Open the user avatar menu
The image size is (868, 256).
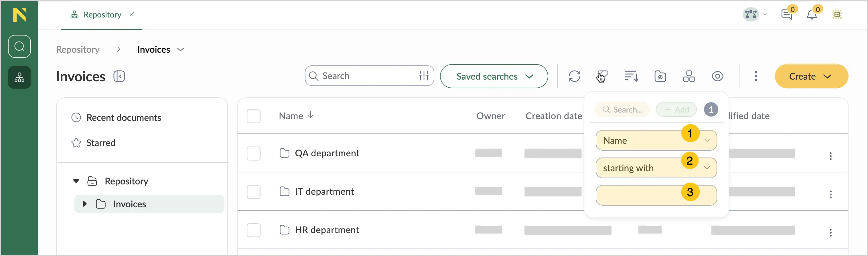click(x=755, y=15)
